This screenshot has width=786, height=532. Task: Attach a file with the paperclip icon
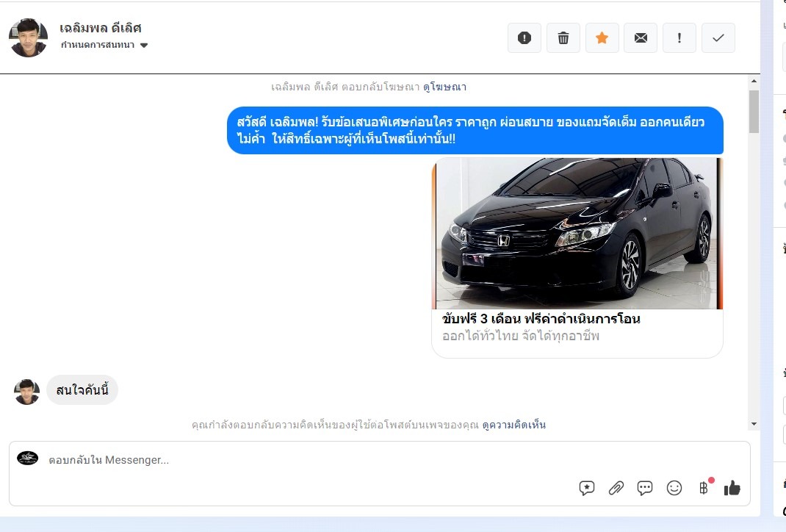[616, 488]
